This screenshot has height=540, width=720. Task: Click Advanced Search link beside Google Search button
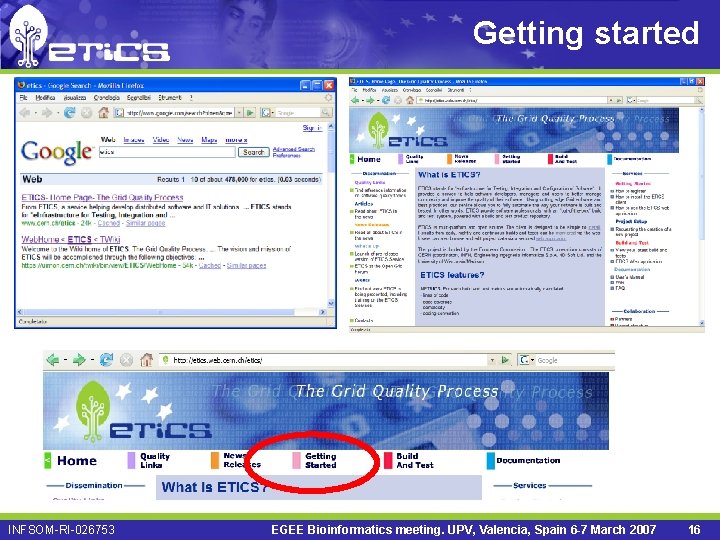294,149
